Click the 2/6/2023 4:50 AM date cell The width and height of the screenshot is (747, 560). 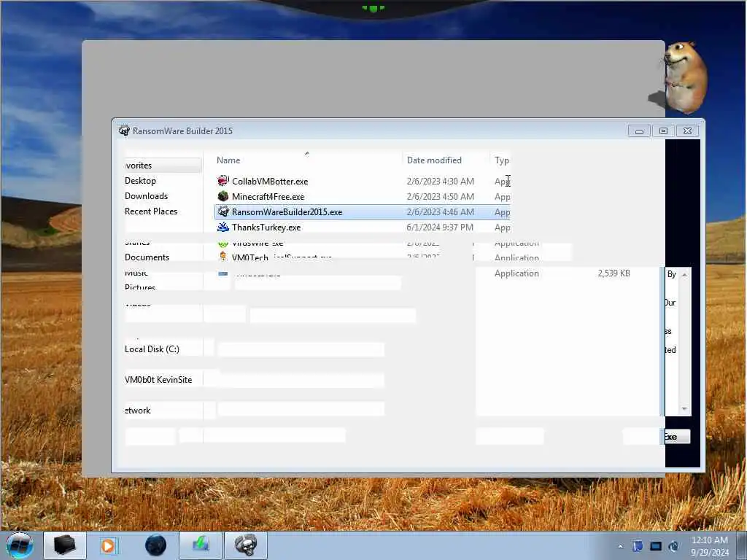(440, 197)
